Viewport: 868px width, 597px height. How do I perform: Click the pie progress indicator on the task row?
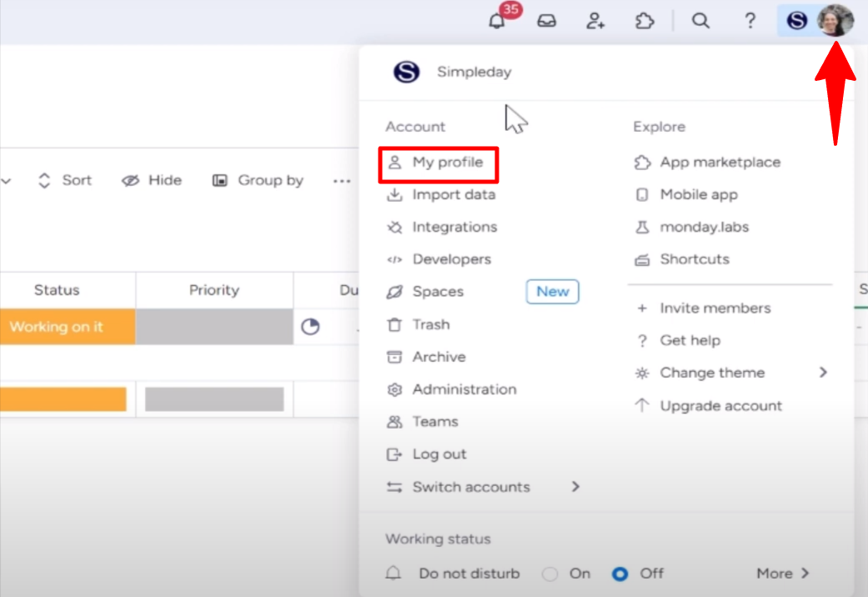tap(310, 328)
